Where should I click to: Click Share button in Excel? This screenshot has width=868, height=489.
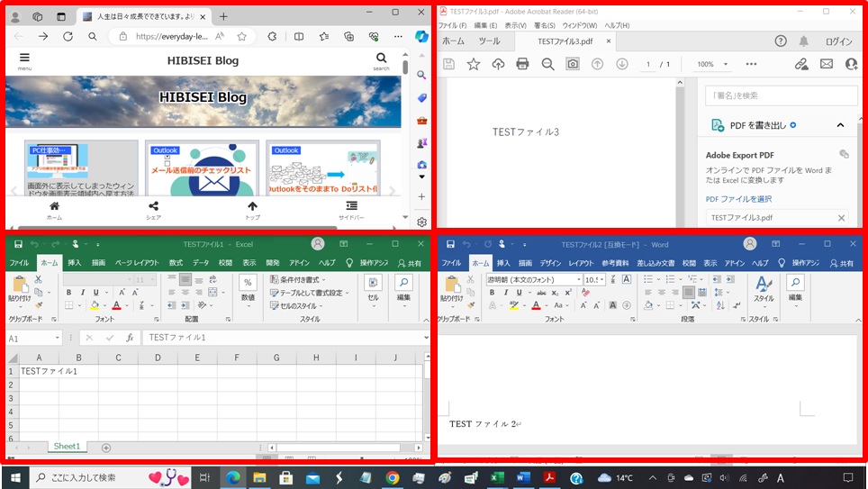(x=410, y=263)
